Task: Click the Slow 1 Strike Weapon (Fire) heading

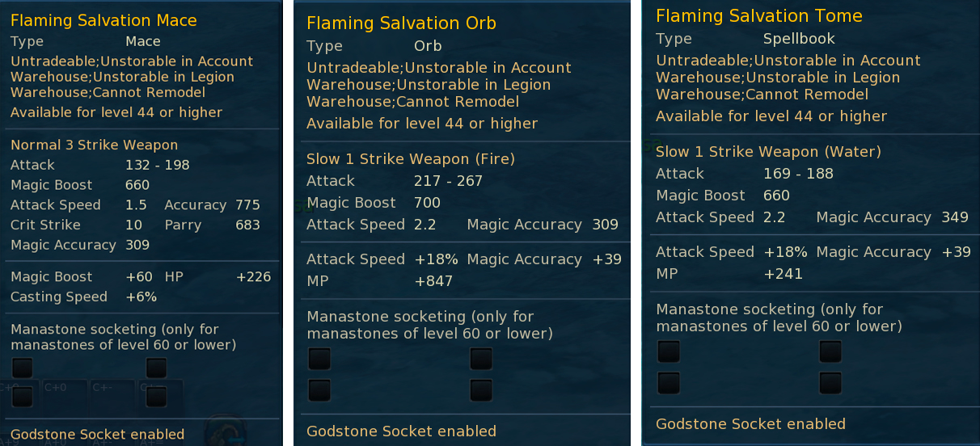Action: pyautogui.click(x=410, y=159)
